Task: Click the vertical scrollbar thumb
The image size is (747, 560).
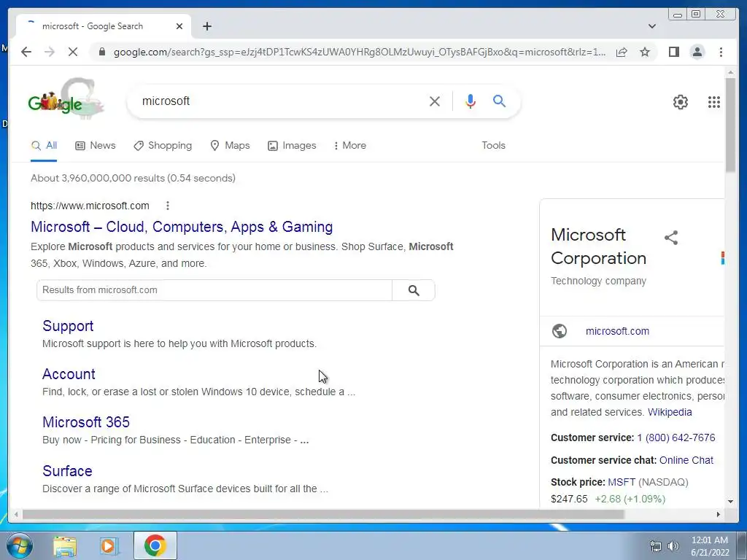Action: point(730,125)
